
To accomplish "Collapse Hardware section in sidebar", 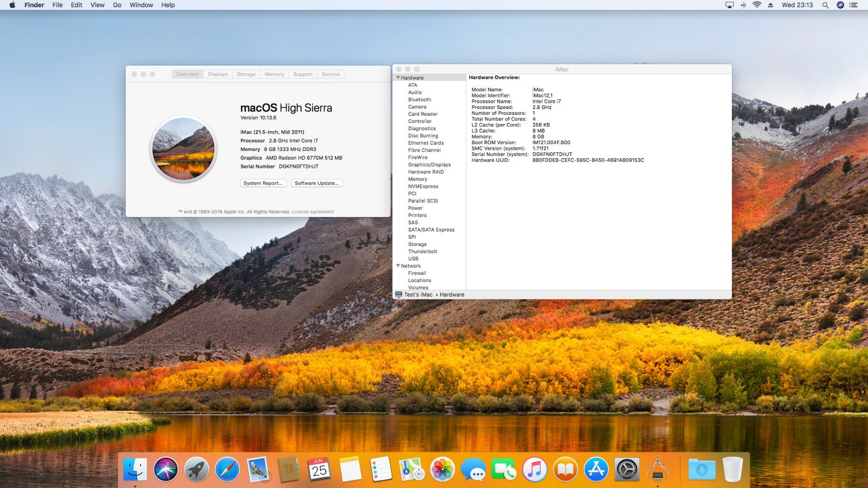I will point(398,78).
